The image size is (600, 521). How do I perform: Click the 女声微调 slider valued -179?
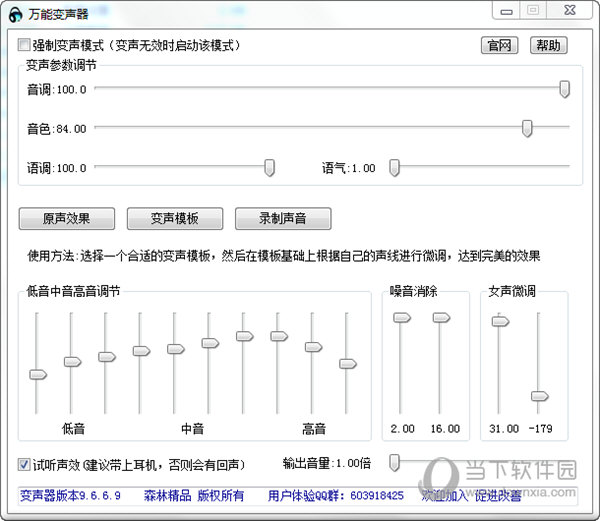(x=539, y=396)
